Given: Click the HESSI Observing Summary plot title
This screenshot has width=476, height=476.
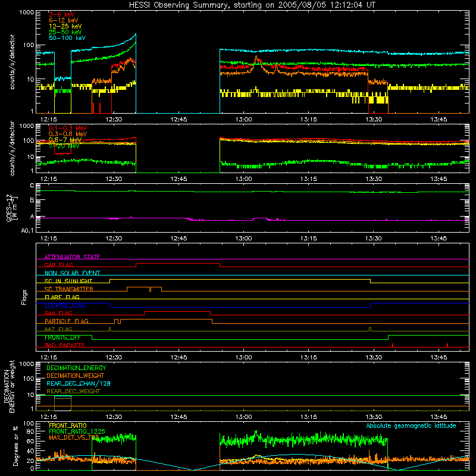Looking at the screenshot, I should click(x=252, y=5).
